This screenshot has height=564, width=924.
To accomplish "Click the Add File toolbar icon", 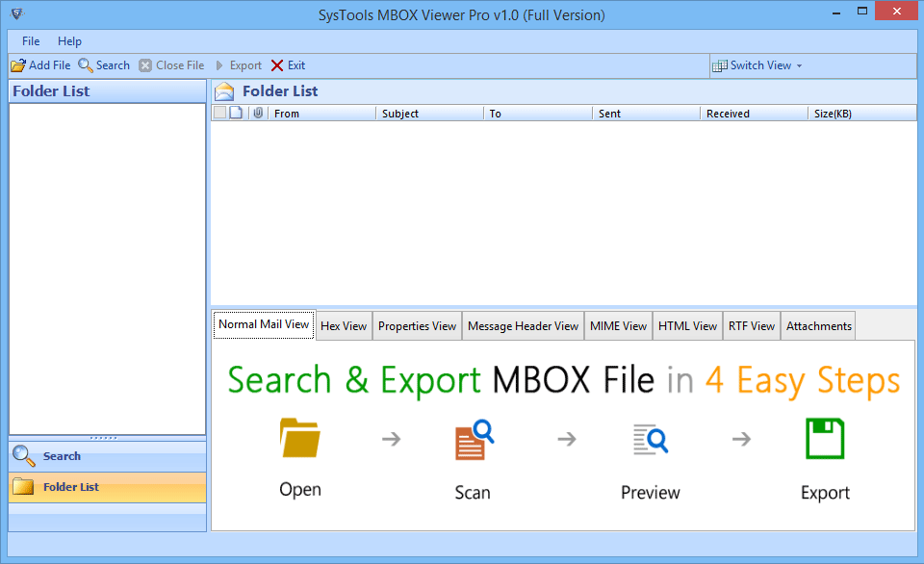I will tap(18, 65).
